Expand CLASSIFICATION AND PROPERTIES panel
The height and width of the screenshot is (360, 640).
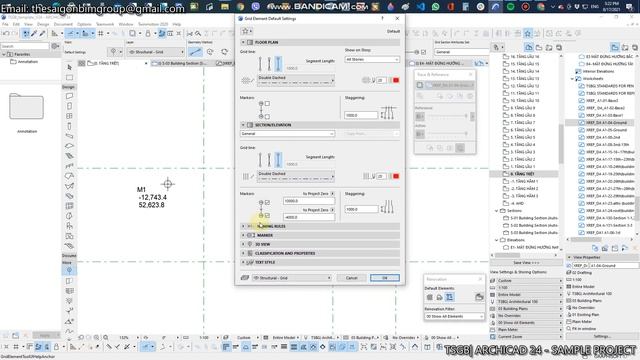click(x=243, y=253)
